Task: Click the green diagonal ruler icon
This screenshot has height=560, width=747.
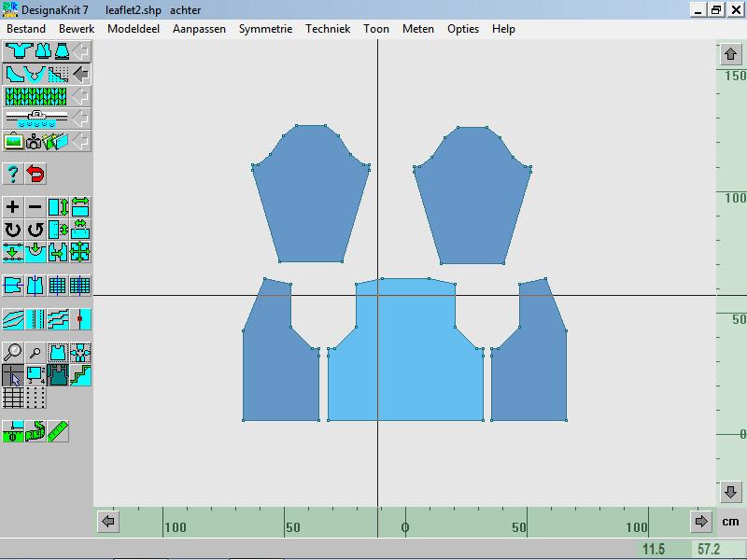Action: tap(58, 431)
